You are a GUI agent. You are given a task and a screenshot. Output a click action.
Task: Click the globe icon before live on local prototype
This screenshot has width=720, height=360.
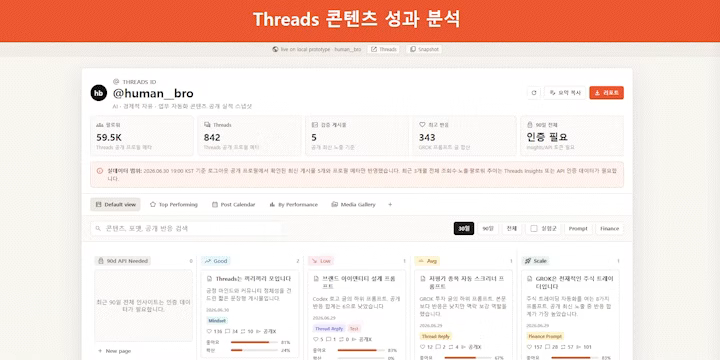click(275, 49)
